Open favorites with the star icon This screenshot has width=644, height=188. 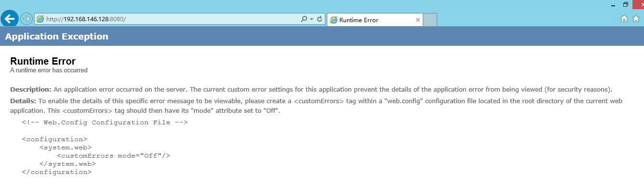[636, 18]
